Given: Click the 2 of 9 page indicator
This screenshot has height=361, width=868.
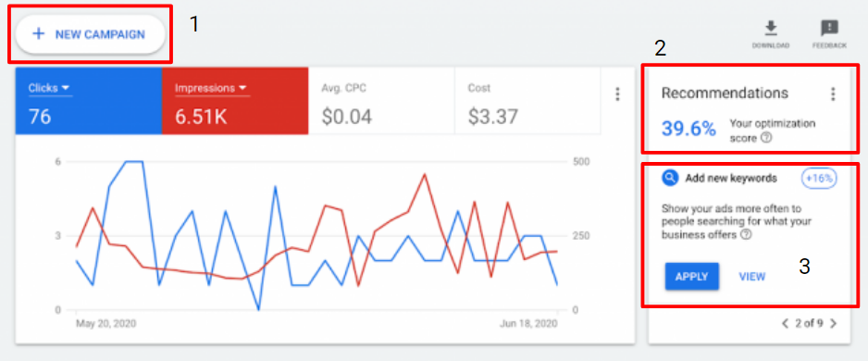Looking at the screenshot, I should click(x=810, y=323).
